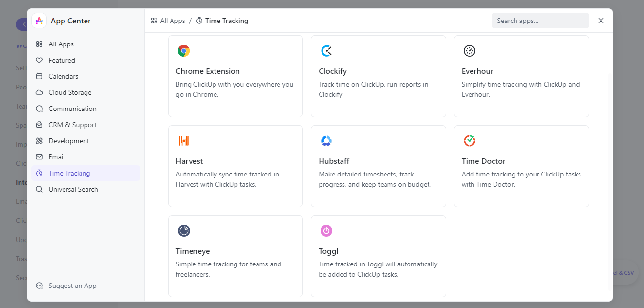
Task: Click the Timeneye logo icon
Action: [184, 231]
